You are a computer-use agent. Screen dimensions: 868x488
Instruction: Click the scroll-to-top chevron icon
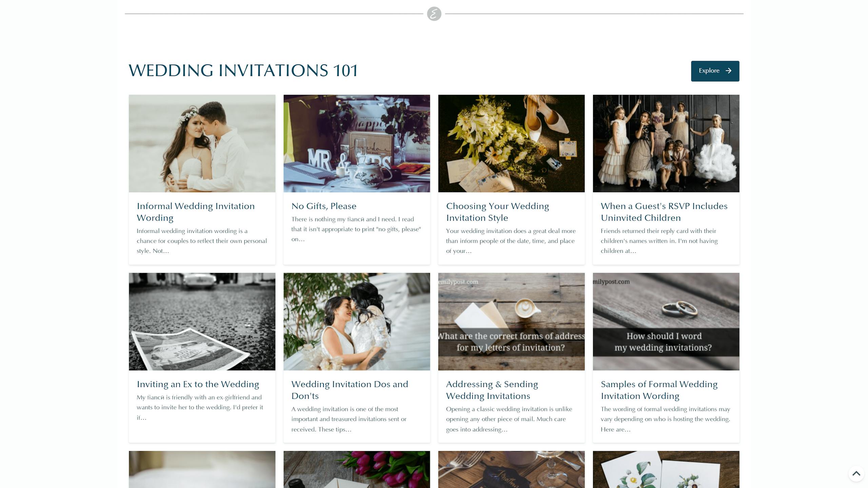click(x=856, y=473)
